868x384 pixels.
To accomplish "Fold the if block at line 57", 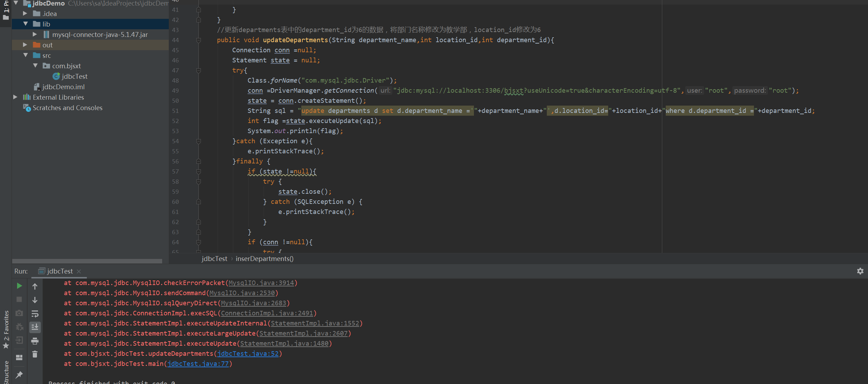I will (198, 171).
